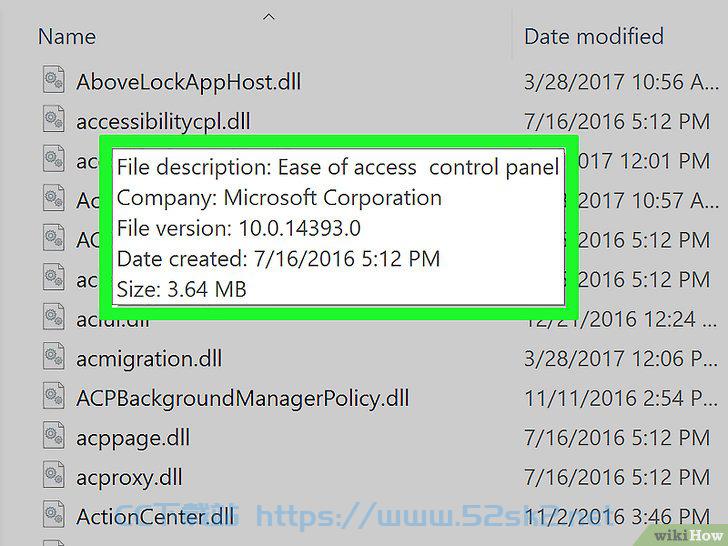This screenshot has width=728, height=546.
Task: Select the acppage.dll file icon
Action: click(x=54, y=436)
